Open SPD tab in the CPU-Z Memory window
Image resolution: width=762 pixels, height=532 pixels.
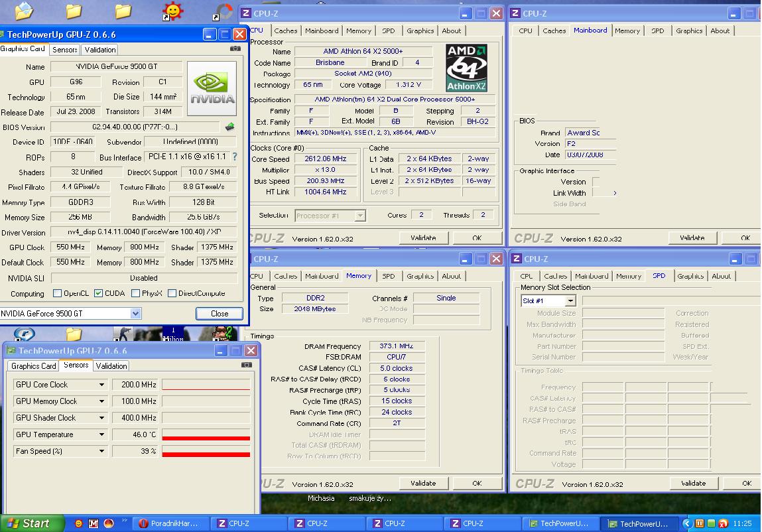click(388, 276)
